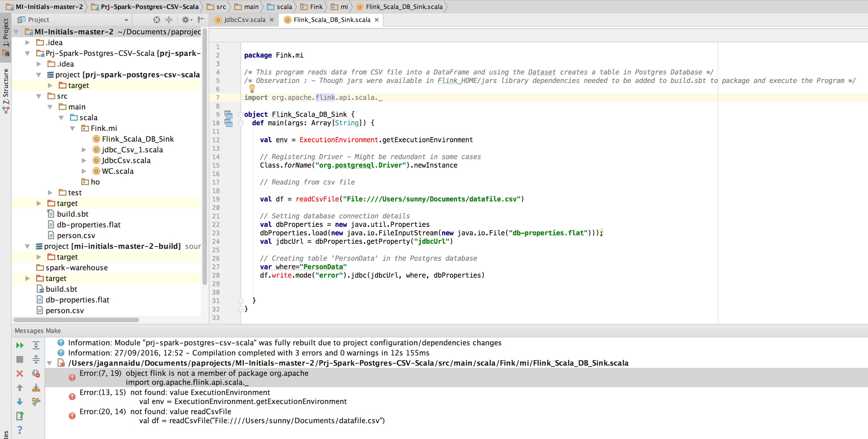Open the Project view dropdown

[x=126, y=20]
